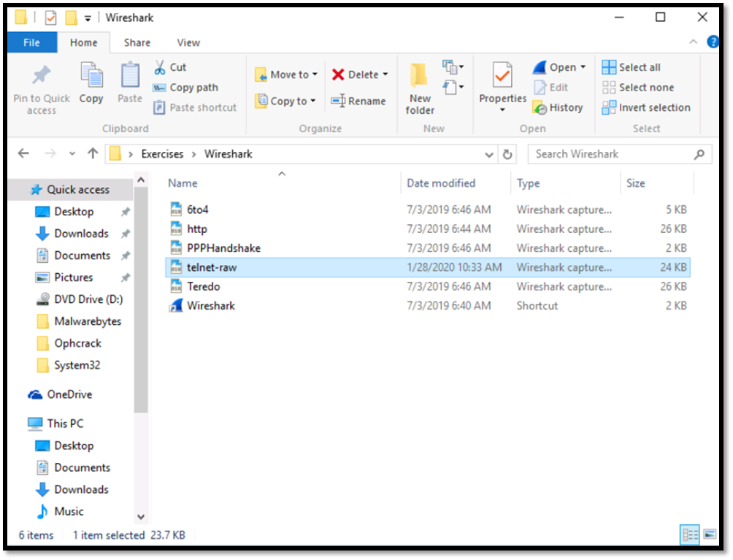Select the telnet-raw capture file
This screenshot has width=733, height=560.
pyautogui.click(x=428, y=267)
